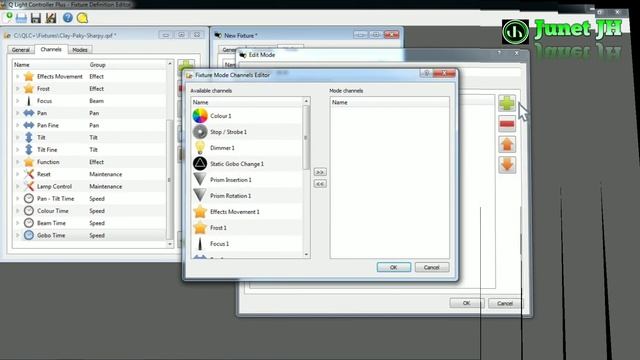Click Cancel in Fixture Mode Channels Editor
Viewport: 640px width, 360px height.
[432, 267]
